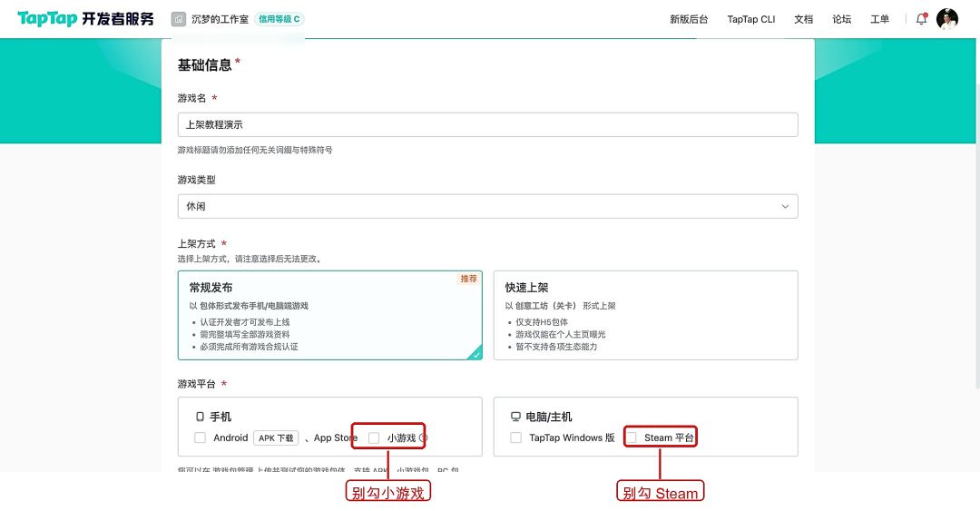
Task: Open the notification bell icon
Action: tap(921, 19)
